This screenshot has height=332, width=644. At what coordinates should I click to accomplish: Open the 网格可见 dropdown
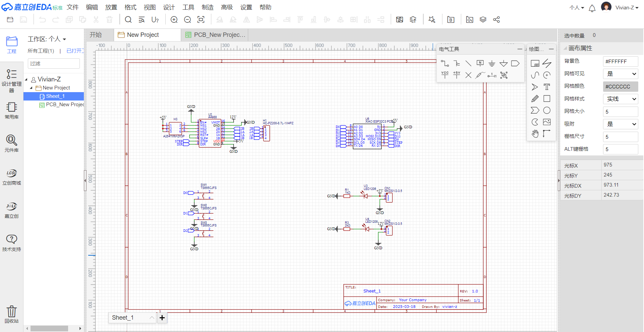tap(621, 74)
